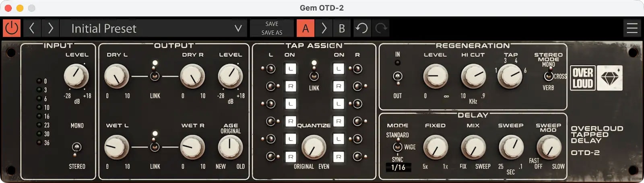
Task: Click the Overloud logo badge
Action: 583,78
